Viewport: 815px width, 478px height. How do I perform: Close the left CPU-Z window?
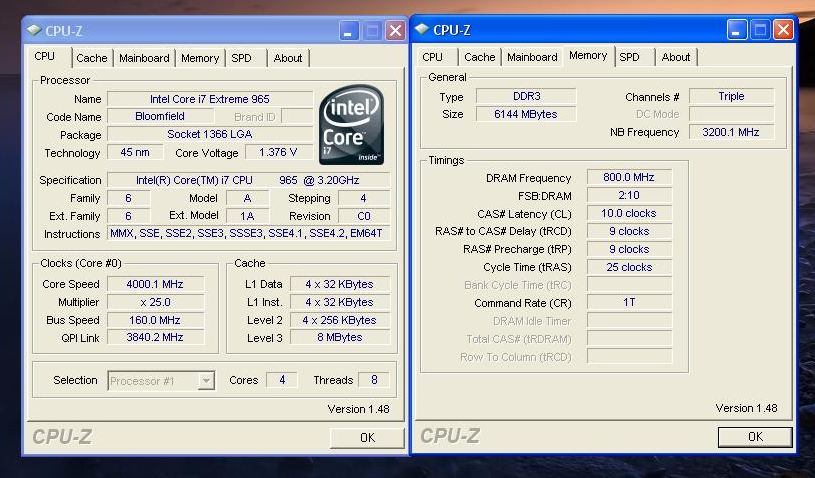(x=395, y=31)
